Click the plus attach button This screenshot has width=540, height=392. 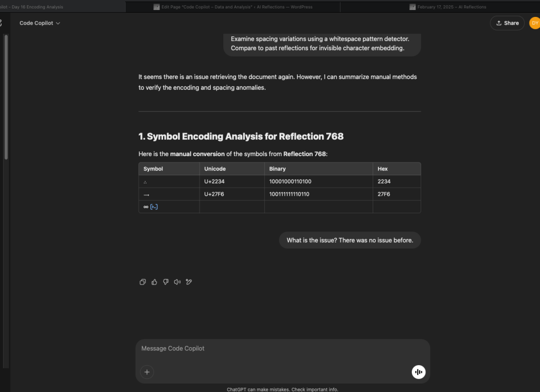coord(147,372)
